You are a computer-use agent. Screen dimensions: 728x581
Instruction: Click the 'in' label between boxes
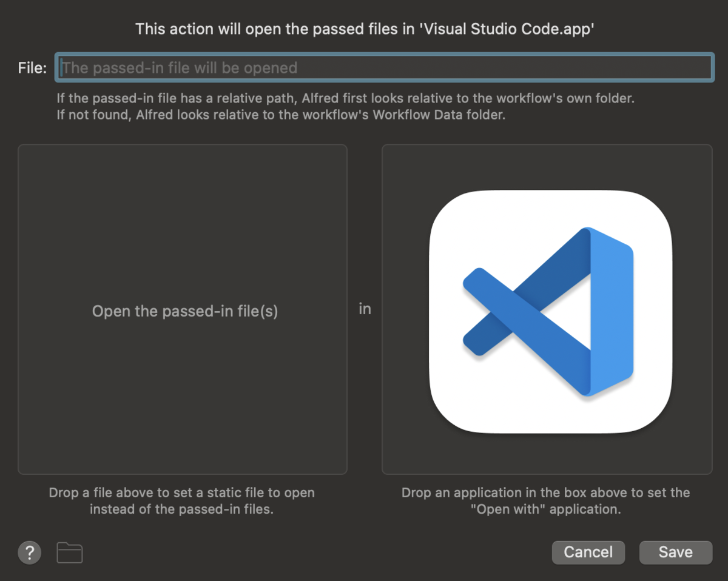(x=365, y=309)
